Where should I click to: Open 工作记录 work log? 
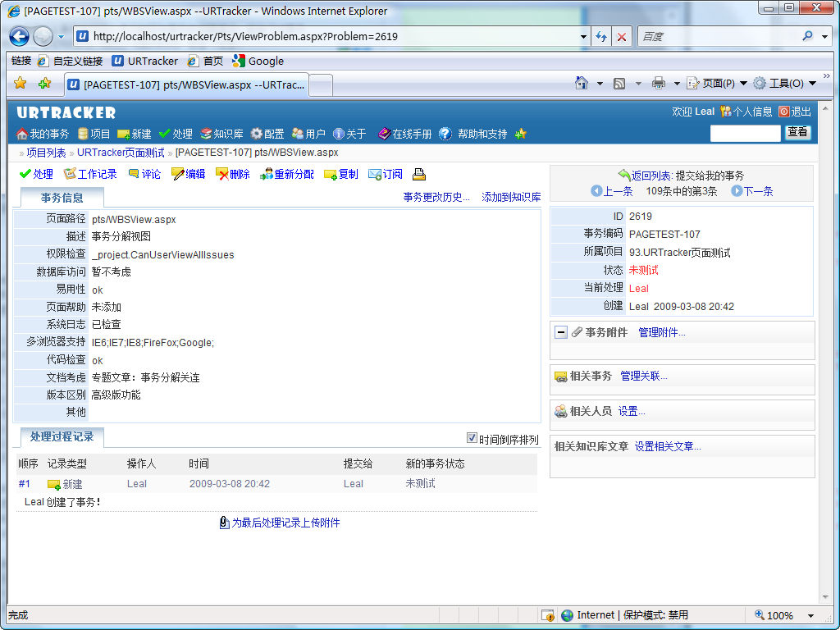90,174
